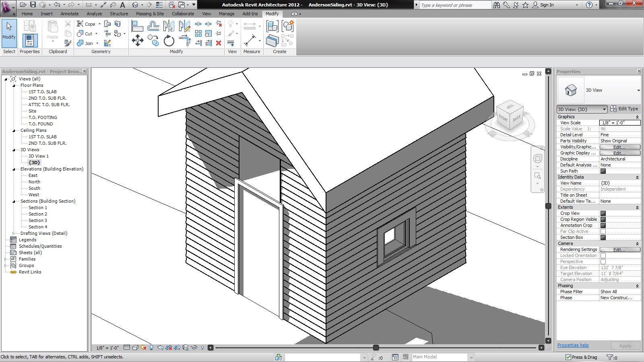Click the red Delete icon

tap(219, 43)
